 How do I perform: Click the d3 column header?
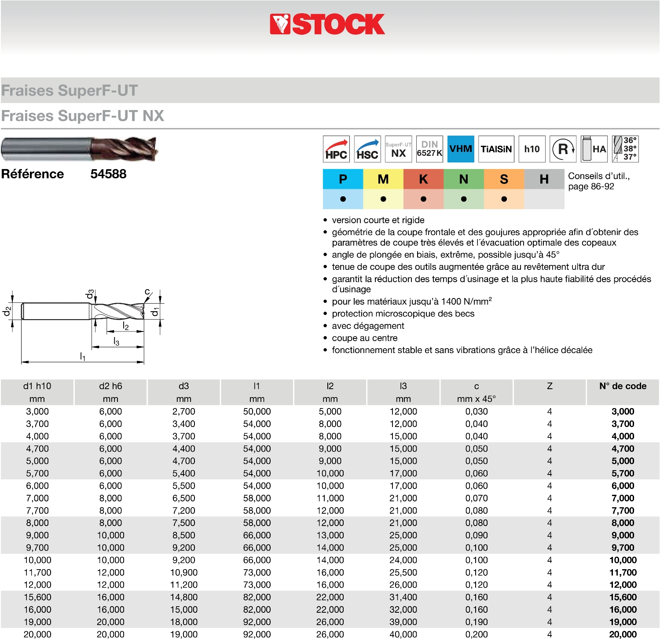[x=184, y=392]
